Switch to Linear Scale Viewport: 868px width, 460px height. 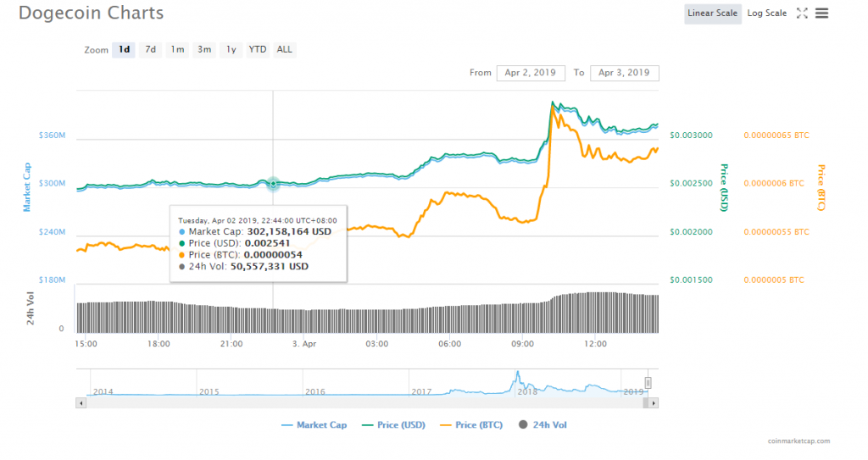(x=712, y=14)
